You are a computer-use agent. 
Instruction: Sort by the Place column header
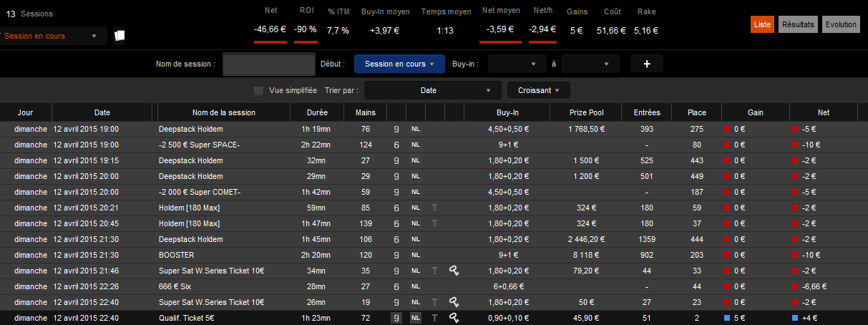pyautogui.click(x=696, y=112)
